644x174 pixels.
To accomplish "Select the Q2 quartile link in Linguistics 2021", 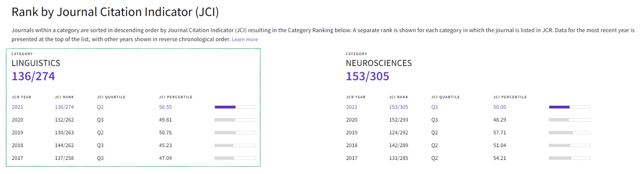I will pyautogui.click(x=100, y=107).
